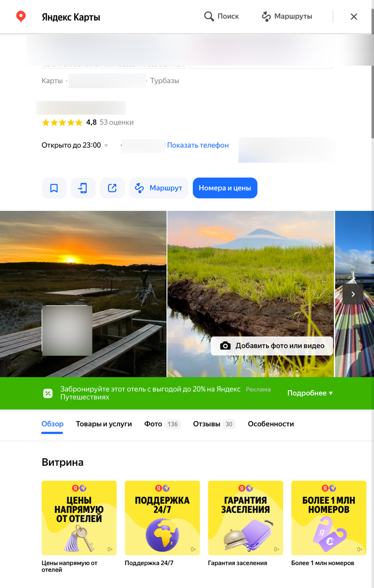Open the Отзывы 30 tab

coord(214,424)
